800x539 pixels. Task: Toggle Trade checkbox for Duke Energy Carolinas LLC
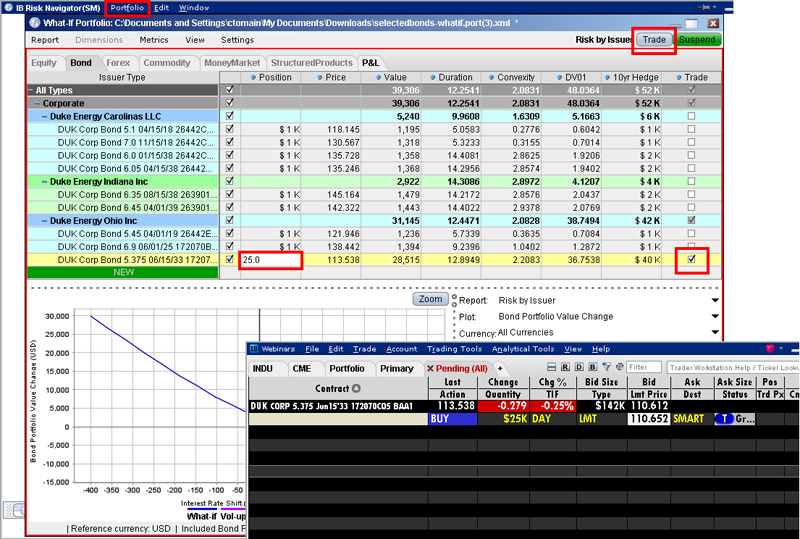(691, 116)
